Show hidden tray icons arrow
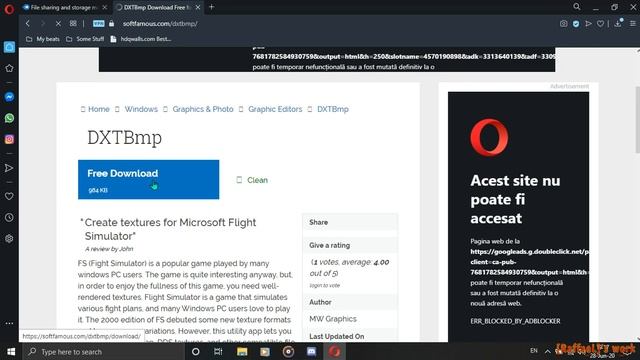 [x=548, y=351]
